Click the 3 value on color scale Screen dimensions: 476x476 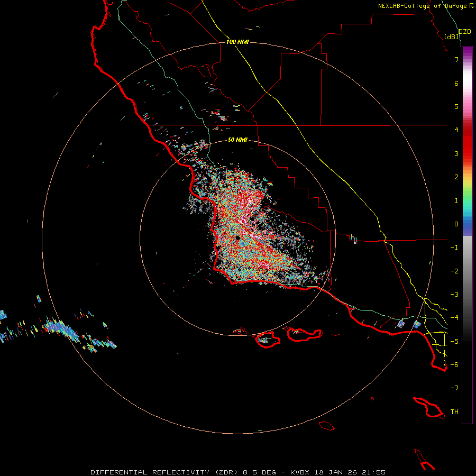[456, 153]
